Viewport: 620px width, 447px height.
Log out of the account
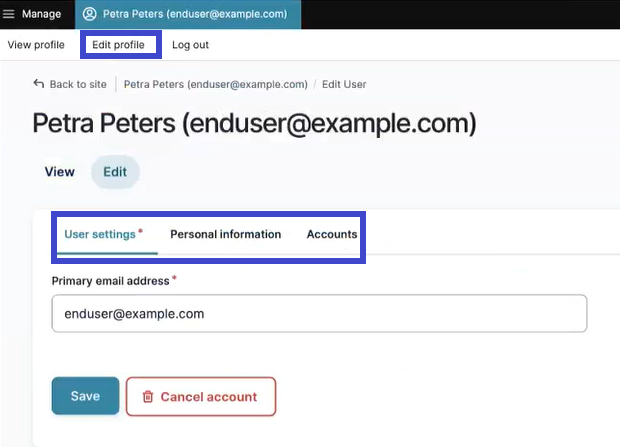pyautogui.click(x=190, y=45)
